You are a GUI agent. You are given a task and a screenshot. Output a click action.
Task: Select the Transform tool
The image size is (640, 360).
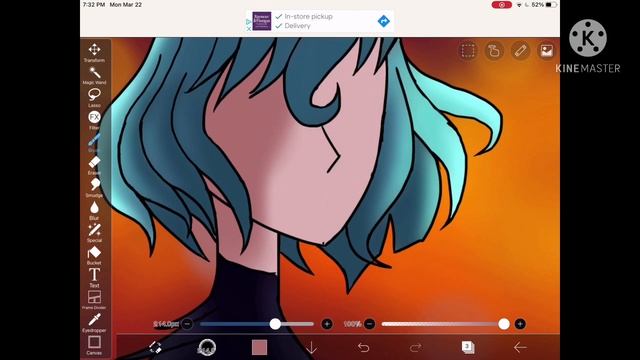[94, 53]
